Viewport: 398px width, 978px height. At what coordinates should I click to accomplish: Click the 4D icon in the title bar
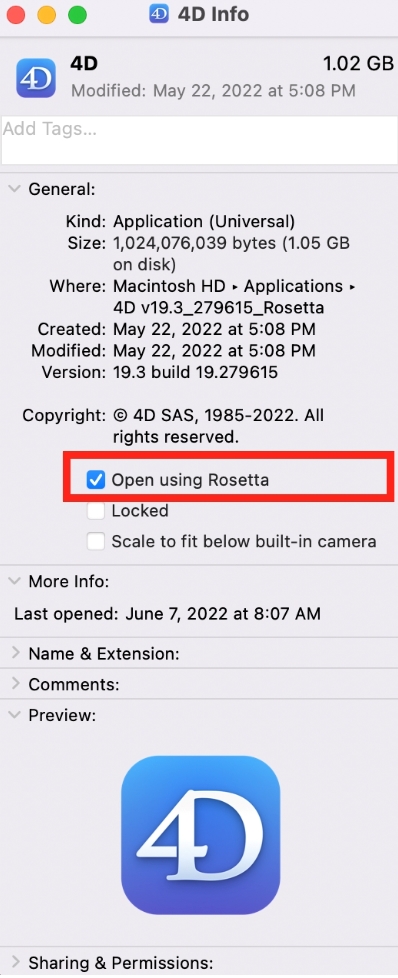tap(159, 14)
